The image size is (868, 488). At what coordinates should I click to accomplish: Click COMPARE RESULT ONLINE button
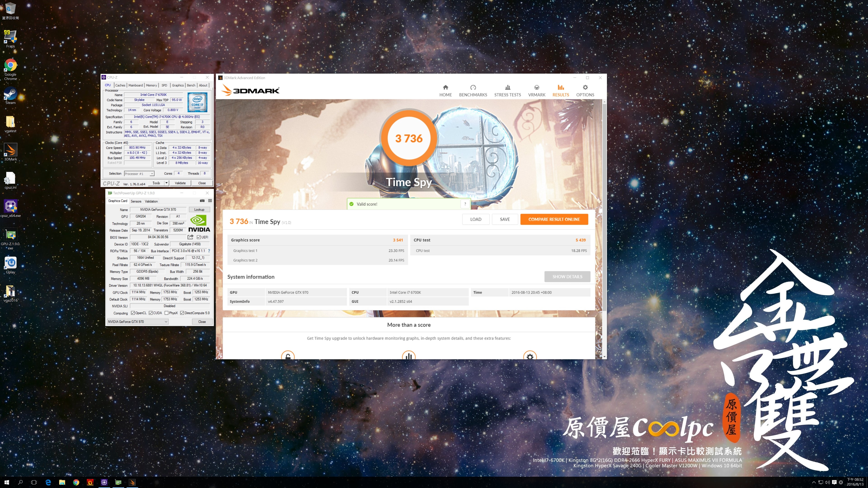coord(554,219)
